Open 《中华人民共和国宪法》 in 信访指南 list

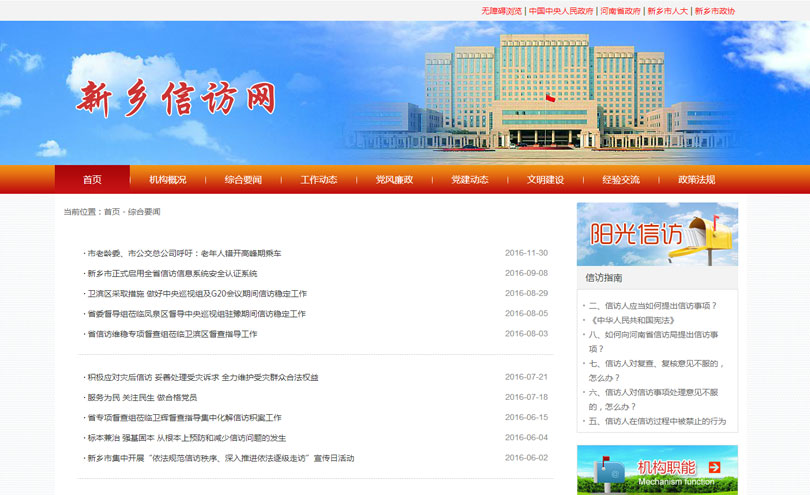628,320
